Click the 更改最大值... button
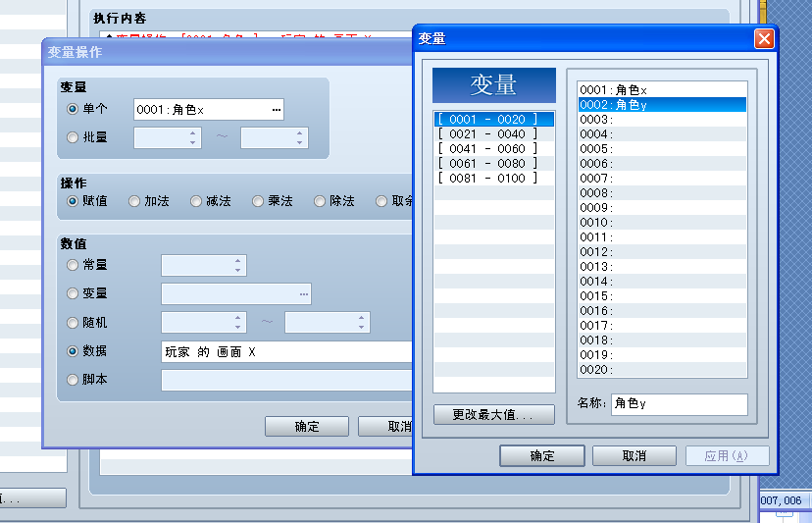This screenshot has width=812, height=523. pyautogui.click(x=494, y=415)
